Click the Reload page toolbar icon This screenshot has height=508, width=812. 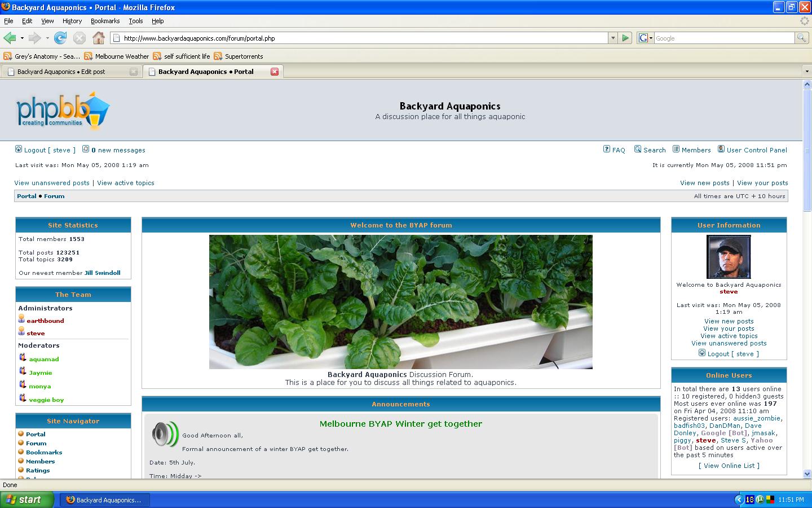click(x=60, y=38)
